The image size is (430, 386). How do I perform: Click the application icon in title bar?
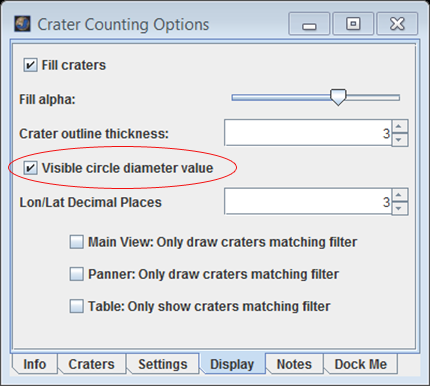pyautogui.click(x=22, y=24)
